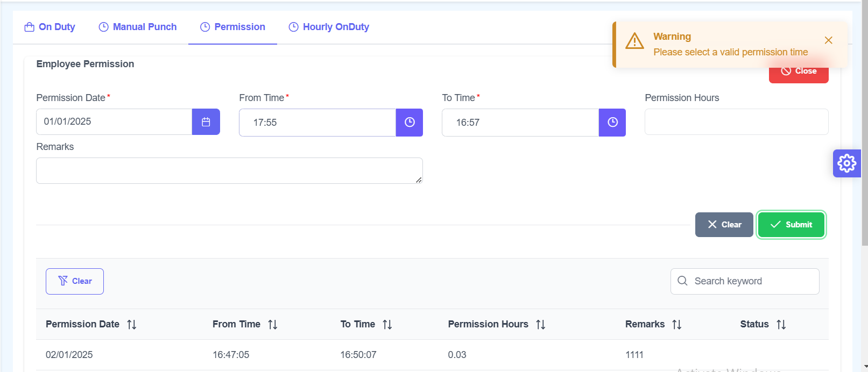Go to the Hourly OnDuty tab

point(329,27)
